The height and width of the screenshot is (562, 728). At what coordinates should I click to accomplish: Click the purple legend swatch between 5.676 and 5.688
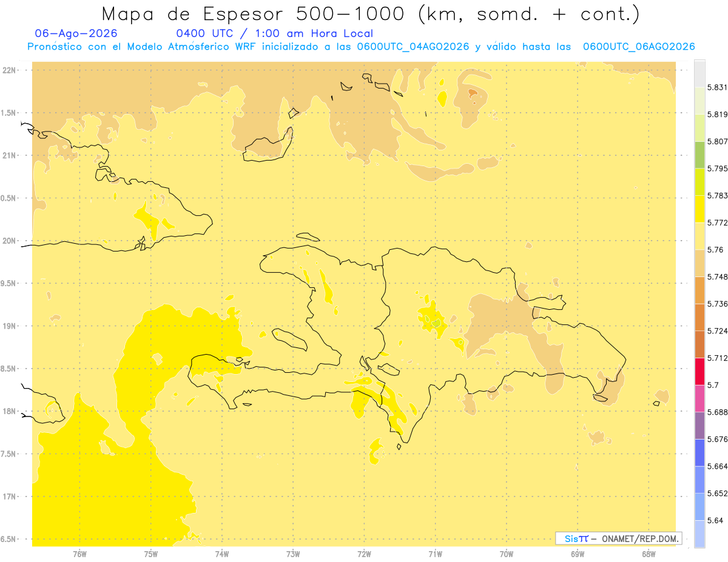pyautogui.click(x=699, y=425)
